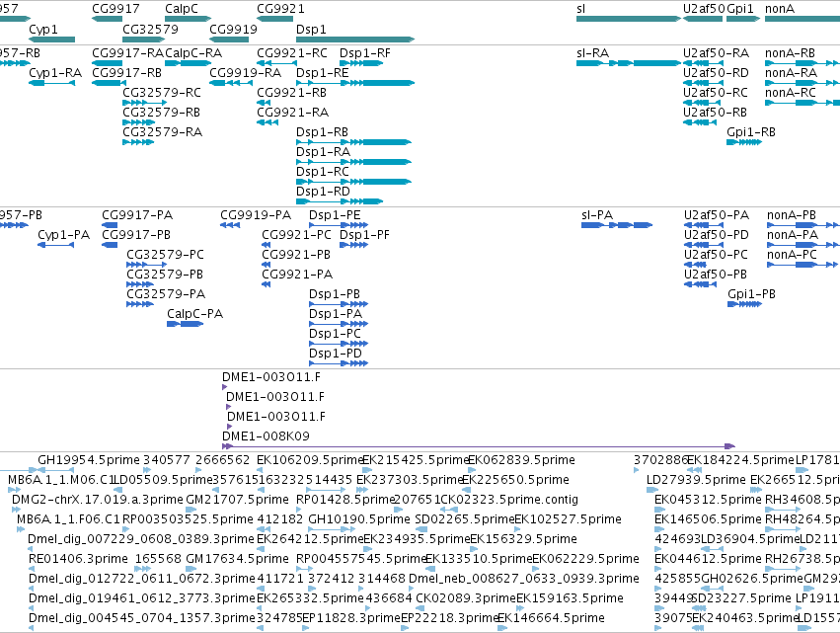Select transcript sl-RA
This screenshot has width=840, height=633.
(629, 63)
